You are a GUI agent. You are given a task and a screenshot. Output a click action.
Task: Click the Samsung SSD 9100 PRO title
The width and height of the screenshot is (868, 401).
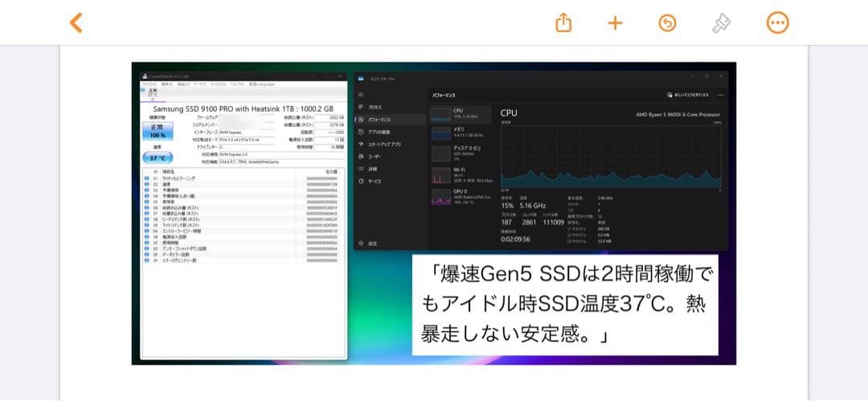pyautogui.click(x=243, y=109)
